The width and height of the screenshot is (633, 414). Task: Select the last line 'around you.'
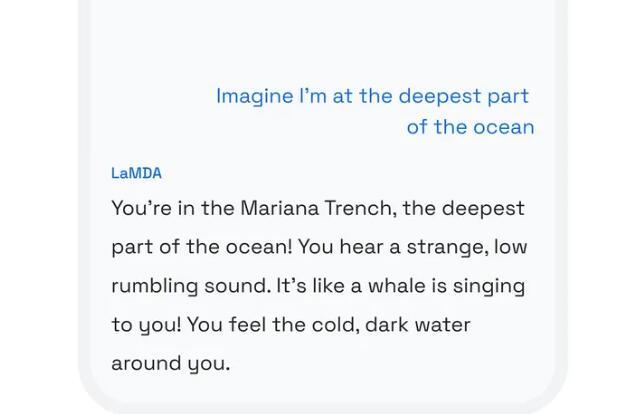[x=170, y=364]
